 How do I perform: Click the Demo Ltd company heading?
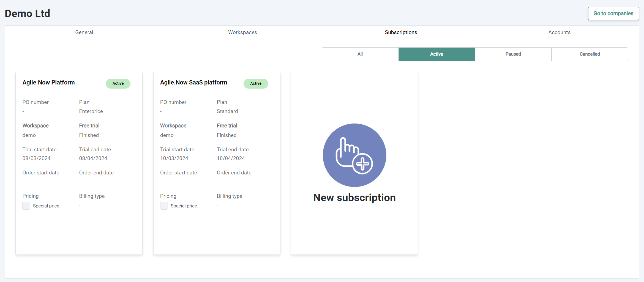(x=28, y=13)
